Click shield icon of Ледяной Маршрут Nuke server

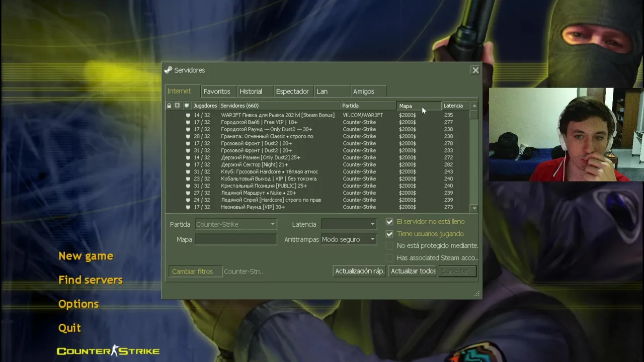(x=188, y=193)
